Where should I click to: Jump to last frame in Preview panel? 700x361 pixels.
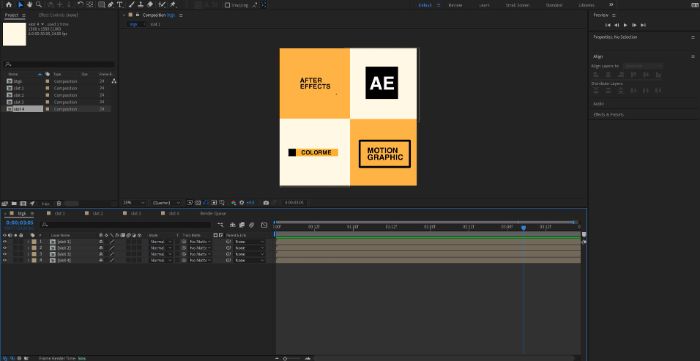click(x=643, y=25)
